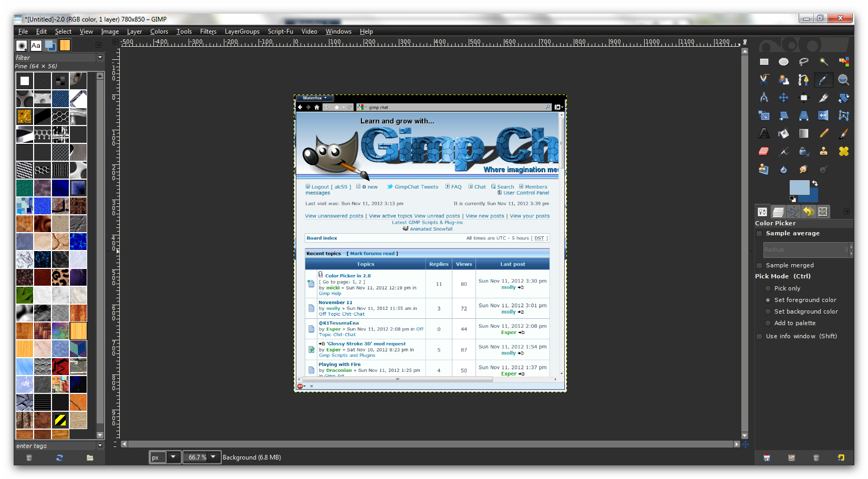Choose the Free Select lasso tool
The height and width of the screenshot is (479, 868).
[x=803, y=62]
